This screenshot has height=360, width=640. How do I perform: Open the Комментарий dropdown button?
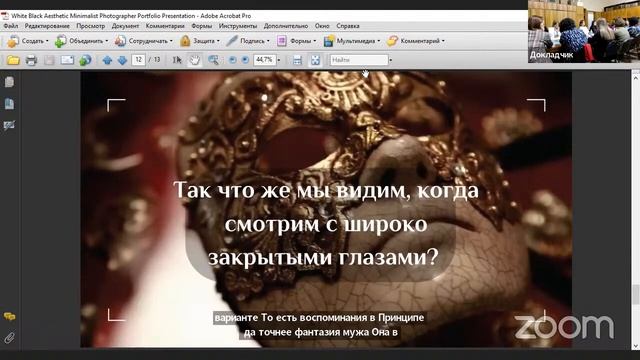click(416, 41)
